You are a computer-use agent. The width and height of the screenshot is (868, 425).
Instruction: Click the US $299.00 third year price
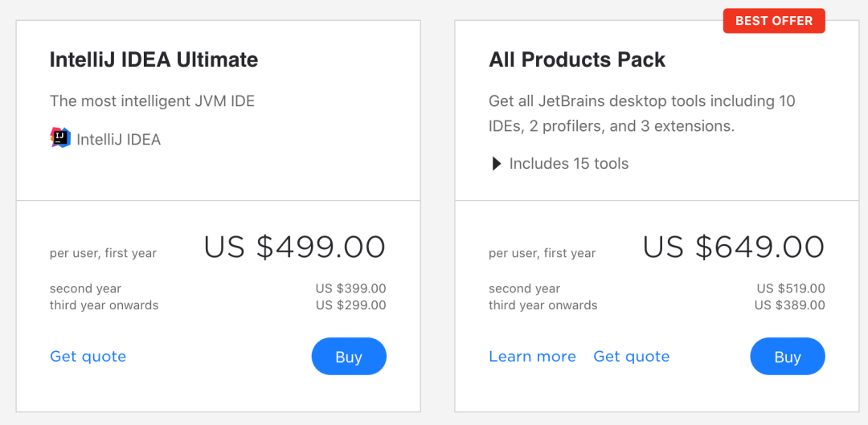click(351, 305)
